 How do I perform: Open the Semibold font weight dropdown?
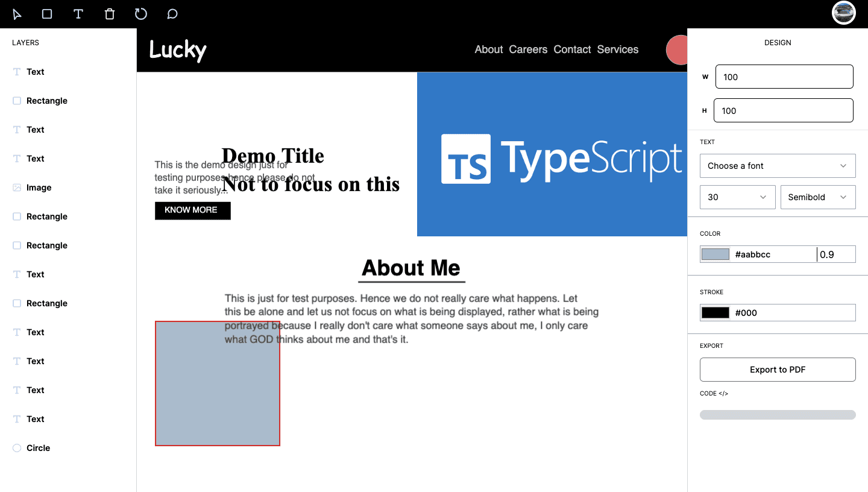point(818,197)
